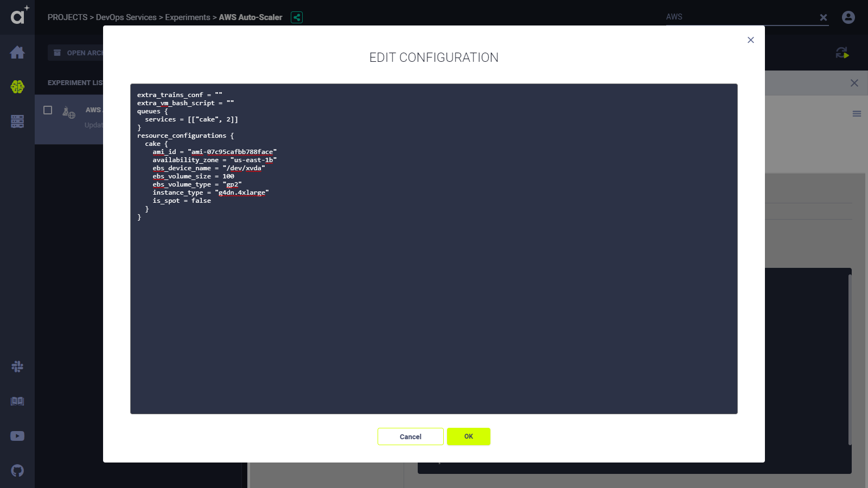Open the GitHub repository icon

click(17, 471)
